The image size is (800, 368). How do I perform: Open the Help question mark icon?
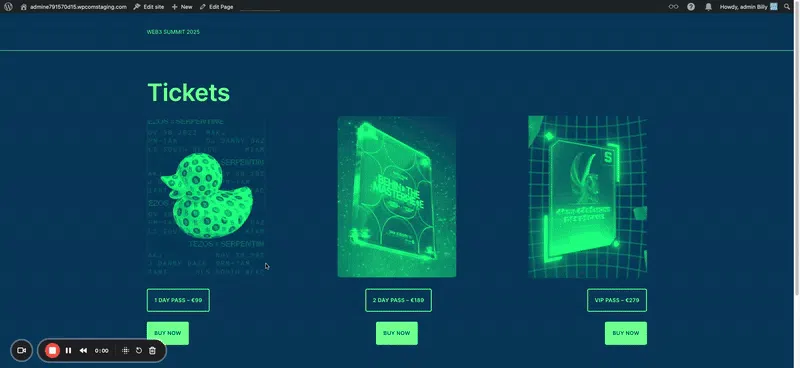tap(691, 7)
